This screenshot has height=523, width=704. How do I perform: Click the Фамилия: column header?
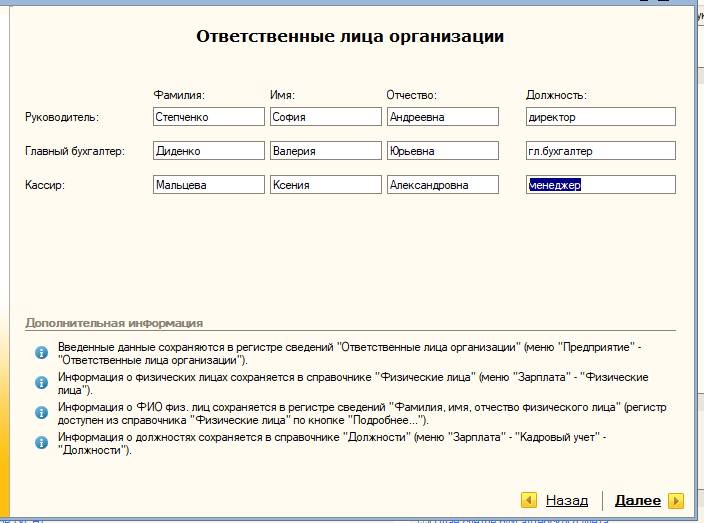click(179, 95)
